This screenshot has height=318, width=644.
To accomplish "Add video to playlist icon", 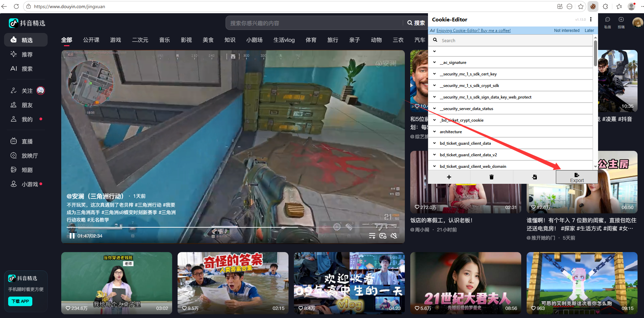I will click(x=372, y=236).
